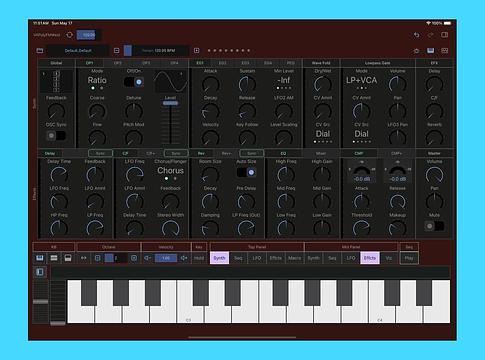The width and height of the screenshot is (485, 360).
Task: Select LFO in the Top Panel group
Action: coord(257,258)
